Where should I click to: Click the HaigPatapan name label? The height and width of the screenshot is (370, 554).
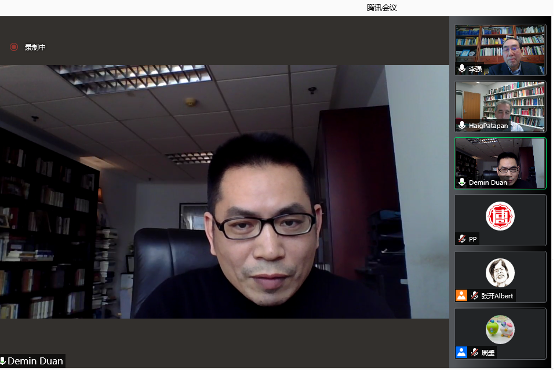click(x=488, y=125)
